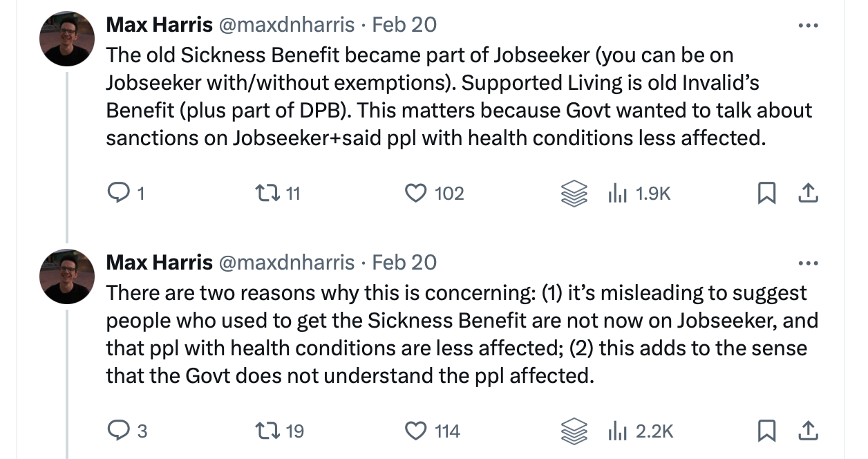Open more options menu on first tweet
The width and height of the screenshot is (868, 459).
coord(807,25)
